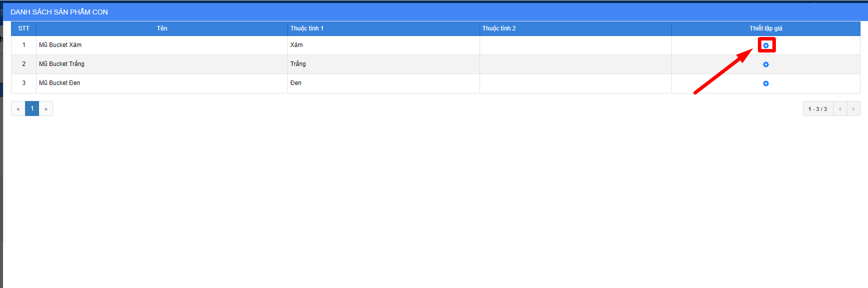The width and height of the screenshot is (868, 288).
Task: Click the "Thuộc tính 1" column header
Action: [307, 28]
